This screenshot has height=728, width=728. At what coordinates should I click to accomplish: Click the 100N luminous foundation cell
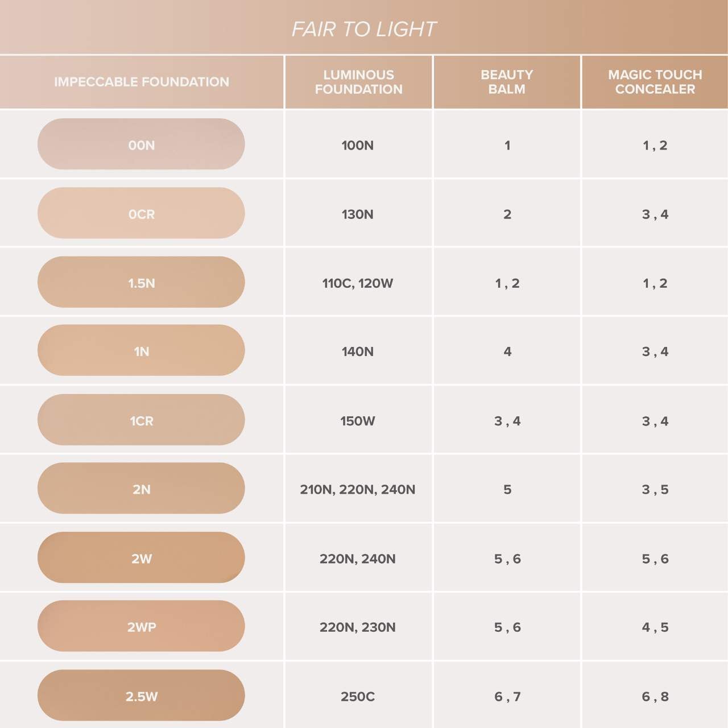(358, 145)
